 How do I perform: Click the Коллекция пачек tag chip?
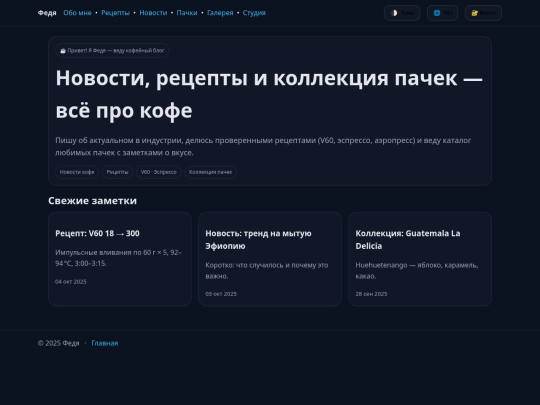(x=210, y=172)
